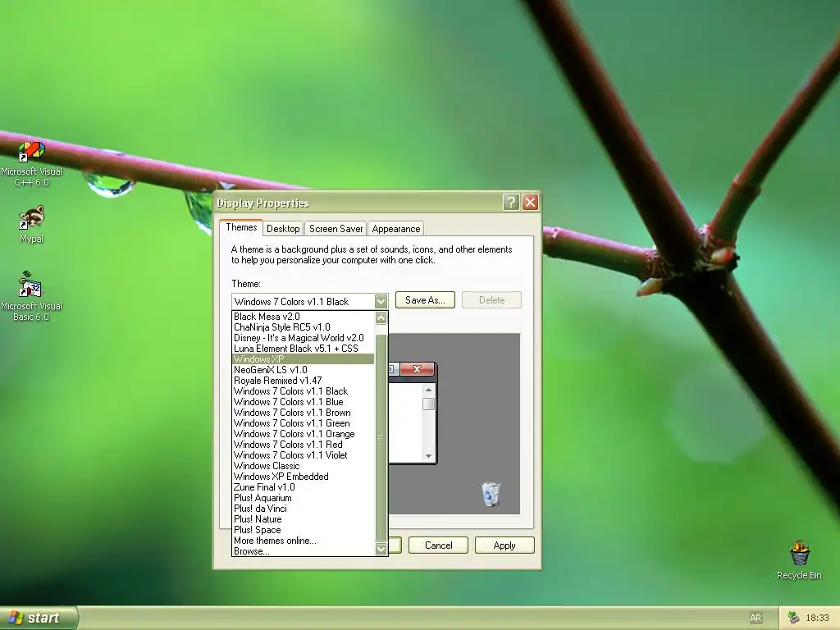Viewport: 840px width, 630px height.
Task: Choose Windows Classic theme
Action: point(304,466)
